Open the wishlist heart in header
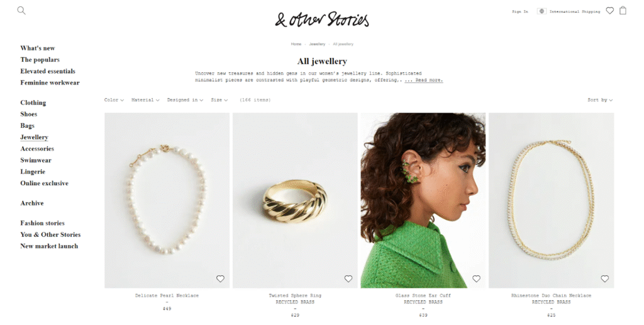Screen dimensions: 644x325 pos(610,11)
